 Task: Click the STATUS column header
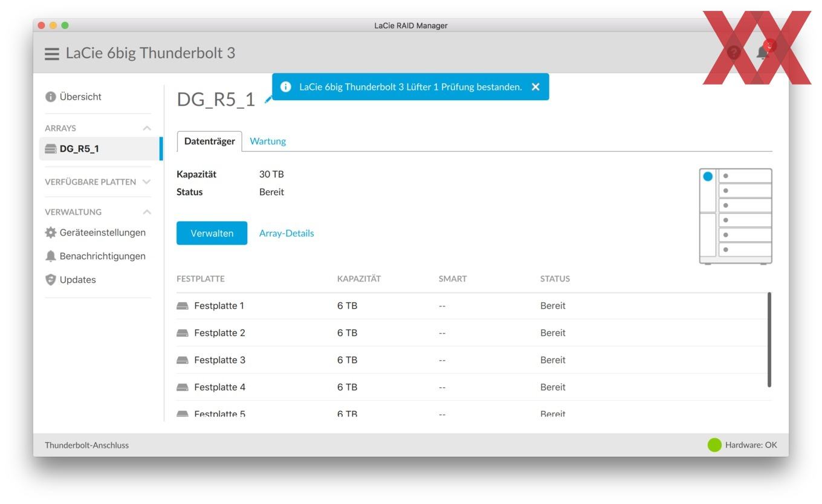tap(555, 279)
